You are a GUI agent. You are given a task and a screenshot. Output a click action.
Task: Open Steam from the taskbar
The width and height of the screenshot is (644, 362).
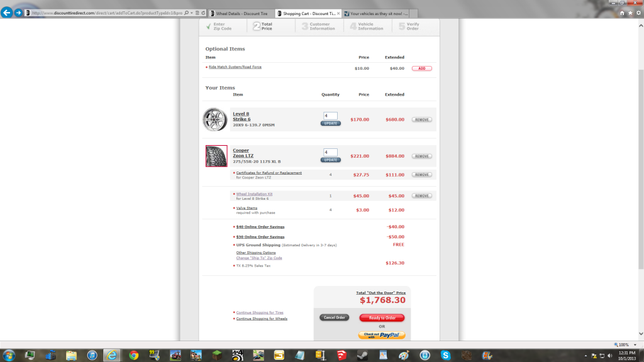point(362,355)
